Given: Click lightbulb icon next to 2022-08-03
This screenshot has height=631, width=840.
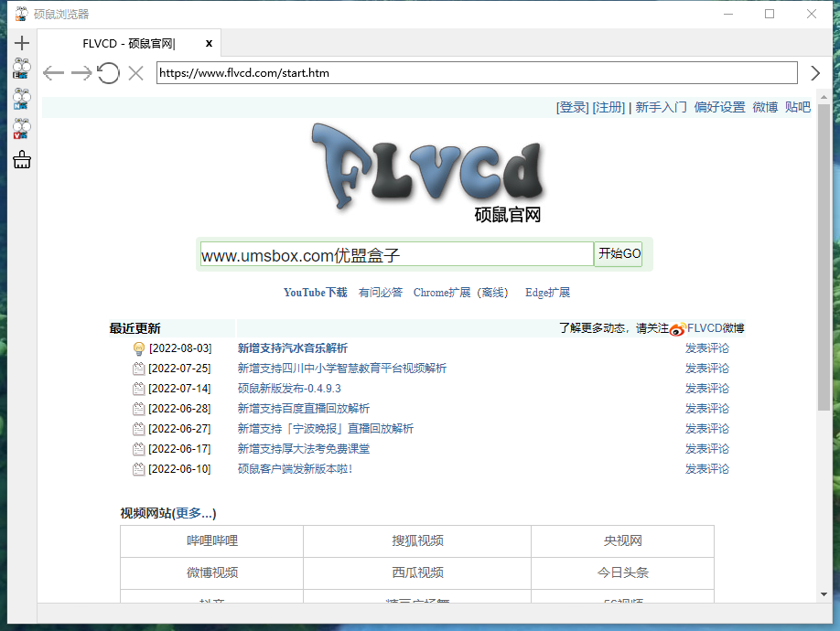Looking at the screenshot, I should [139, 349].
